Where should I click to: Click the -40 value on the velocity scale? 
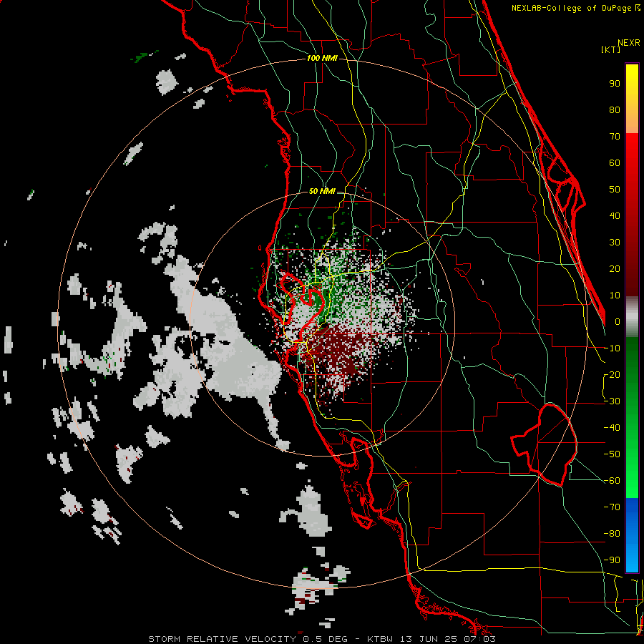612,428
